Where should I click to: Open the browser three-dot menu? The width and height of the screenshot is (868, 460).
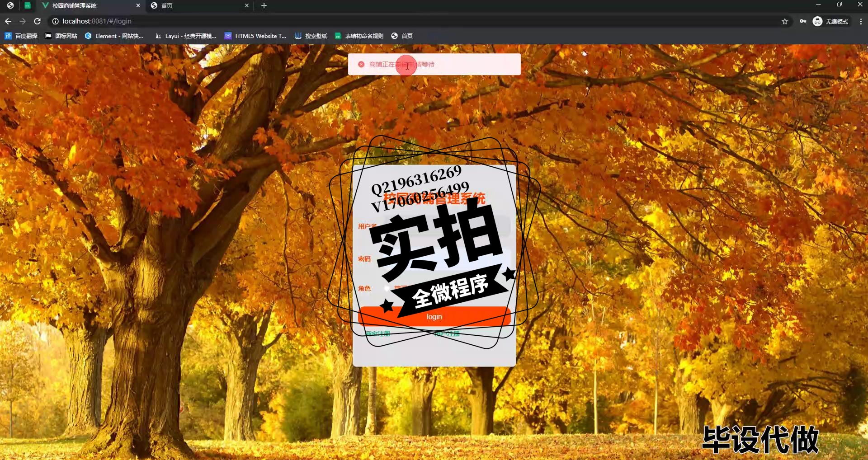pos(861,21)
